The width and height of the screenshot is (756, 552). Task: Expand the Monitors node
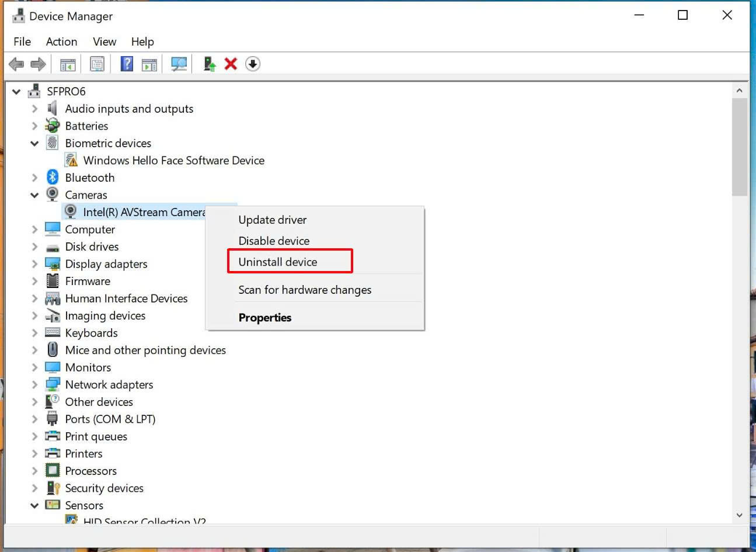[x=34, y=367]
